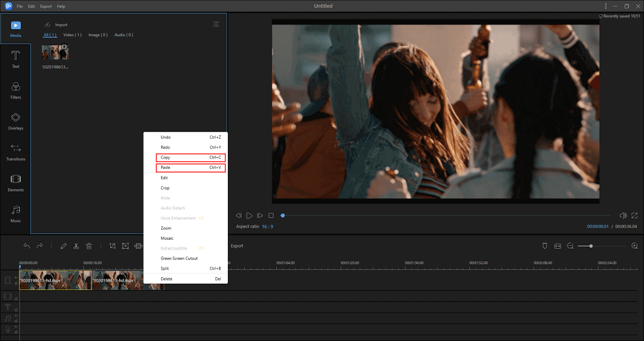The height and width of the screenshot is (341, 644).
Task: Open the Overlays panel
Action: pyautogui.click(x=15, y=121)
